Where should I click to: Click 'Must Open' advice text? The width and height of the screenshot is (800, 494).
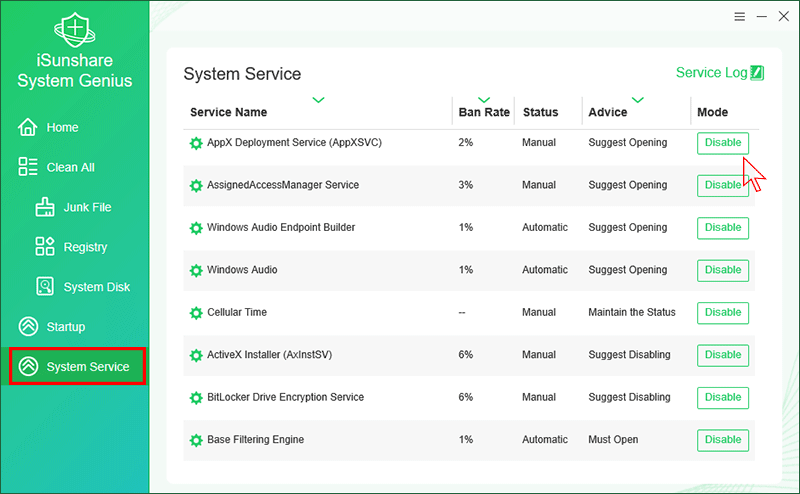pyautogui.click(x=613, y=439)
